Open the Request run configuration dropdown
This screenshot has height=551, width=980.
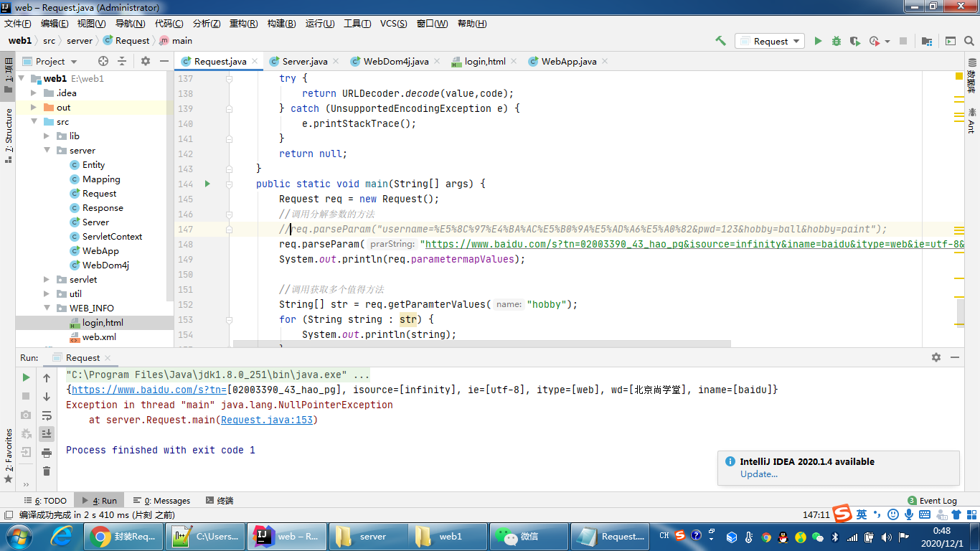coord(770,41)
